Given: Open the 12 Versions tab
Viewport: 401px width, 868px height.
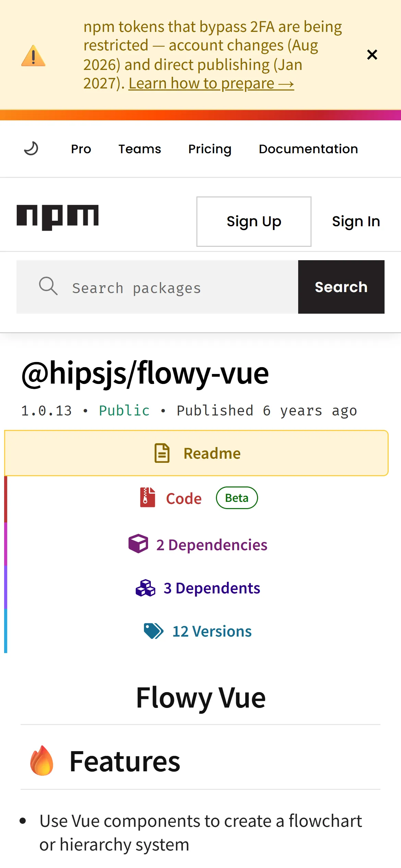Looking at the screenshot, I should pyautogui.click(x=196, y=631).
